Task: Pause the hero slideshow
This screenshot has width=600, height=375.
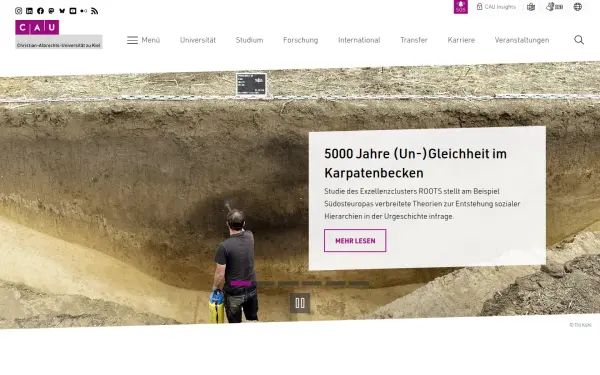Action: 300,303
